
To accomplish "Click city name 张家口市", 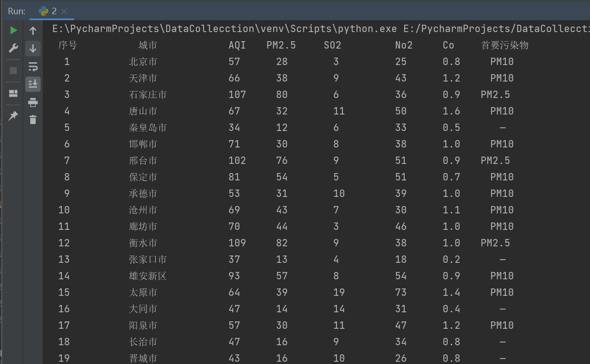I will [x=148, y=260].
